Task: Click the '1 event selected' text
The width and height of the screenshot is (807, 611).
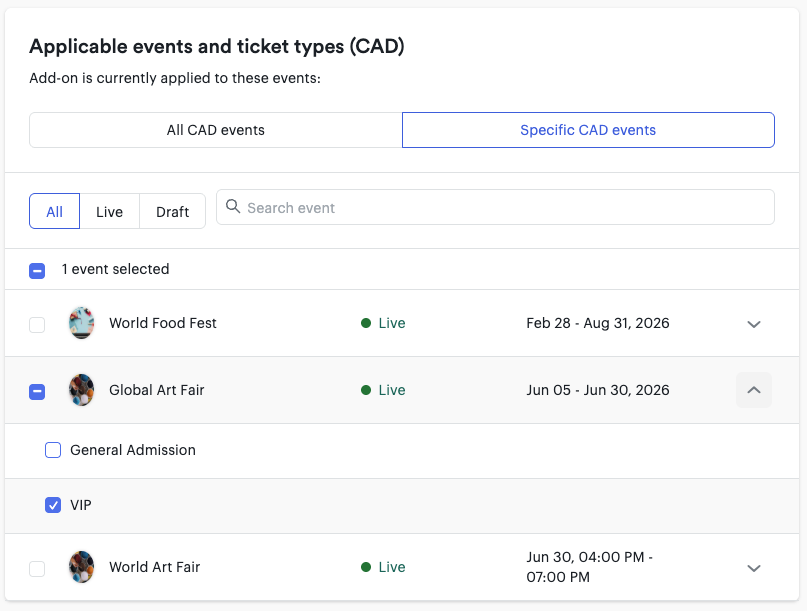Action: 115,269
